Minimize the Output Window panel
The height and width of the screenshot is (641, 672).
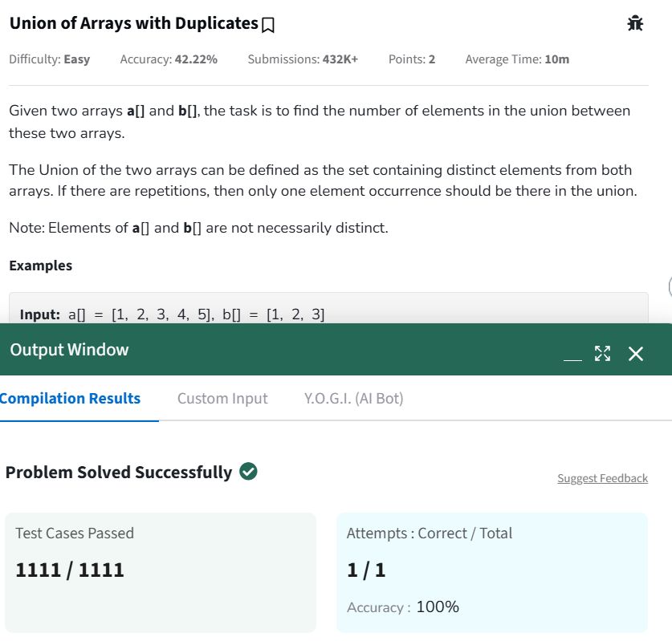pyautogui.click(x=572, y=354)
